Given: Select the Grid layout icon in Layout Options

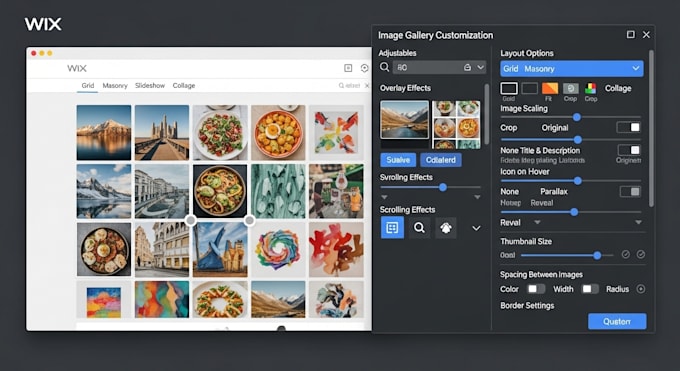Looking at the screenshot, I should click(x=509, y=89).
